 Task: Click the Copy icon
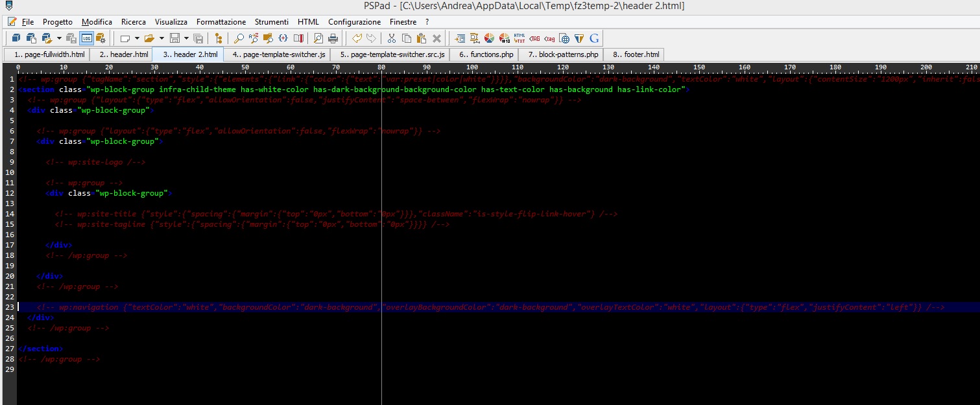[x=407, y=38]
